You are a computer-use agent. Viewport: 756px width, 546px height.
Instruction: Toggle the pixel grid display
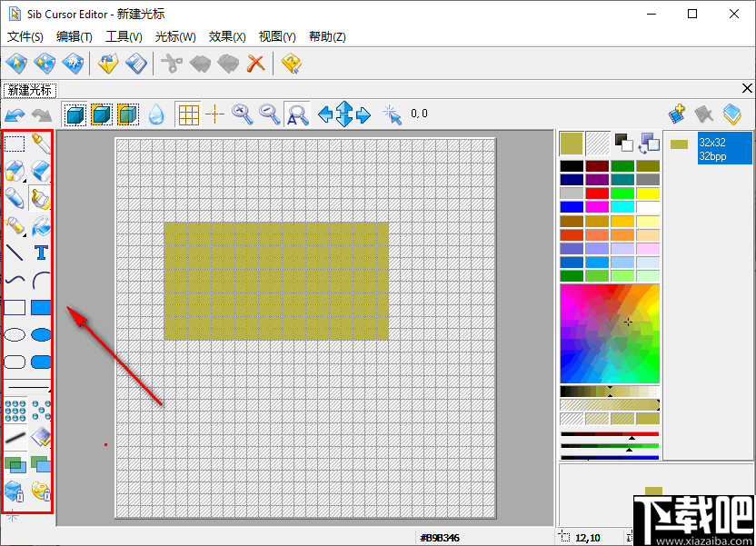coord(187,114)
